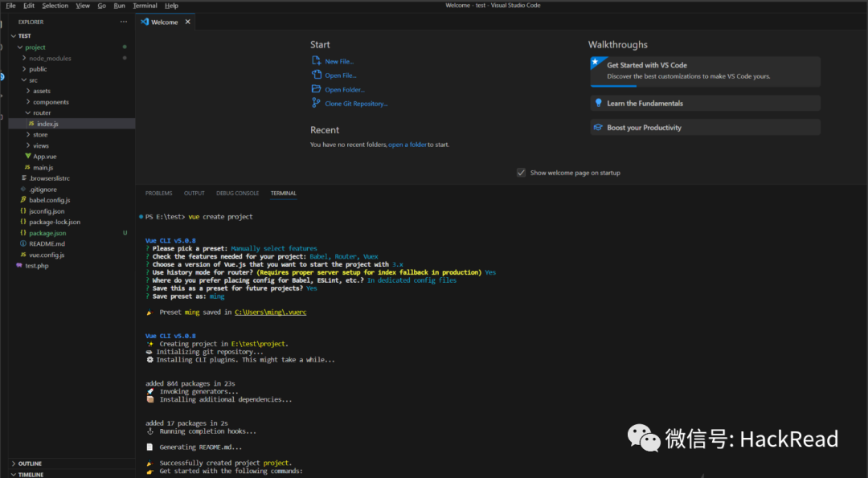
Task: Open Learn the Fundamentals walkthrough
Action: [706, 103]
